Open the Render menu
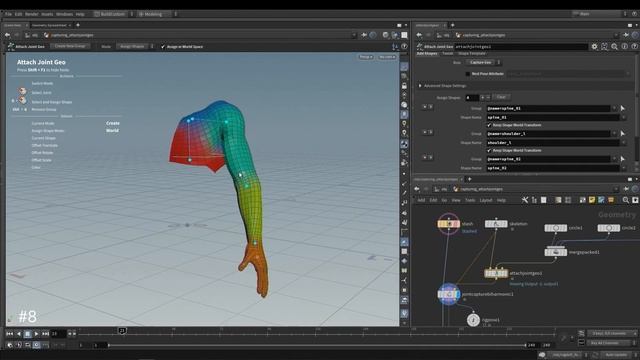Viewport: 640px width, 360px height. coord(31,14)
